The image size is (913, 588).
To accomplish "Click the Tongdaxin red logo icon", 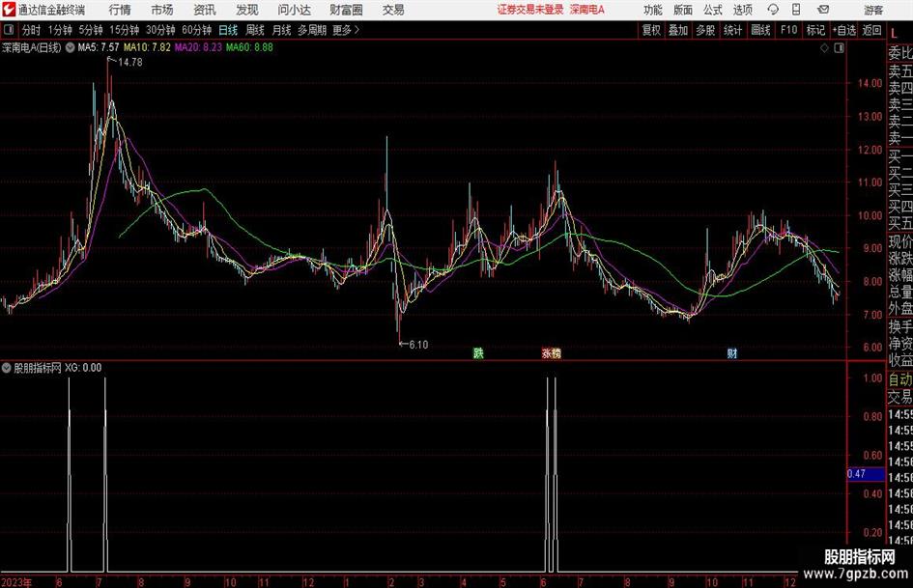I will [9, 10].
